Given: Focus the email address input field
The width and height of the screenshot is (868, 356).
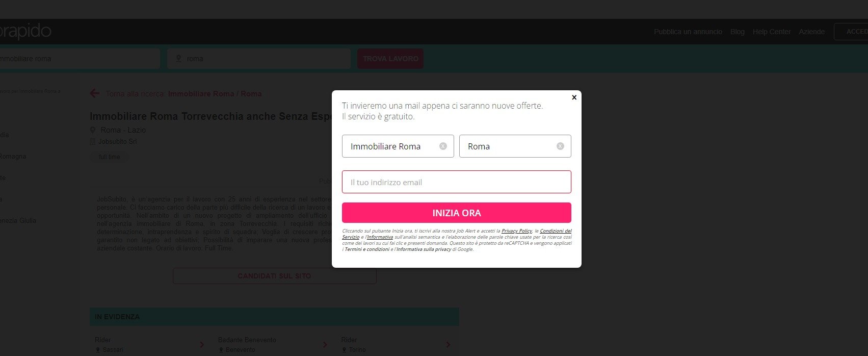Looking at the screenshot, I should click(x=456, y=182).
